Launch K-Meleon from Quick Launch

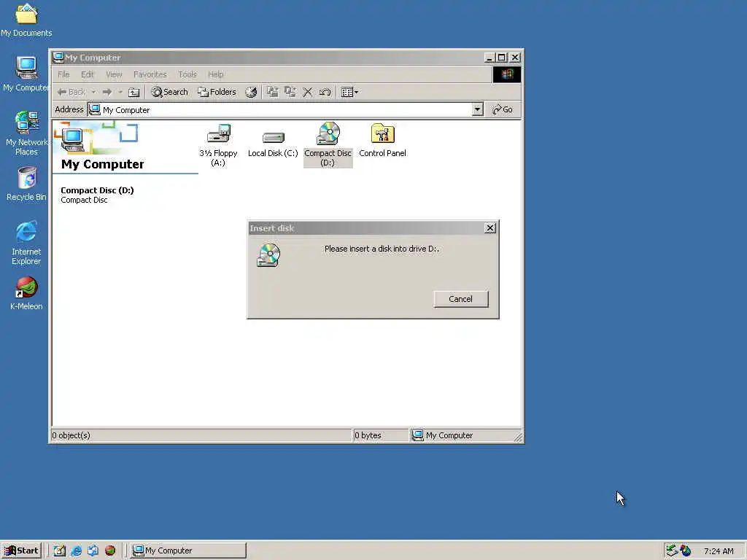[x=110, y=551]
